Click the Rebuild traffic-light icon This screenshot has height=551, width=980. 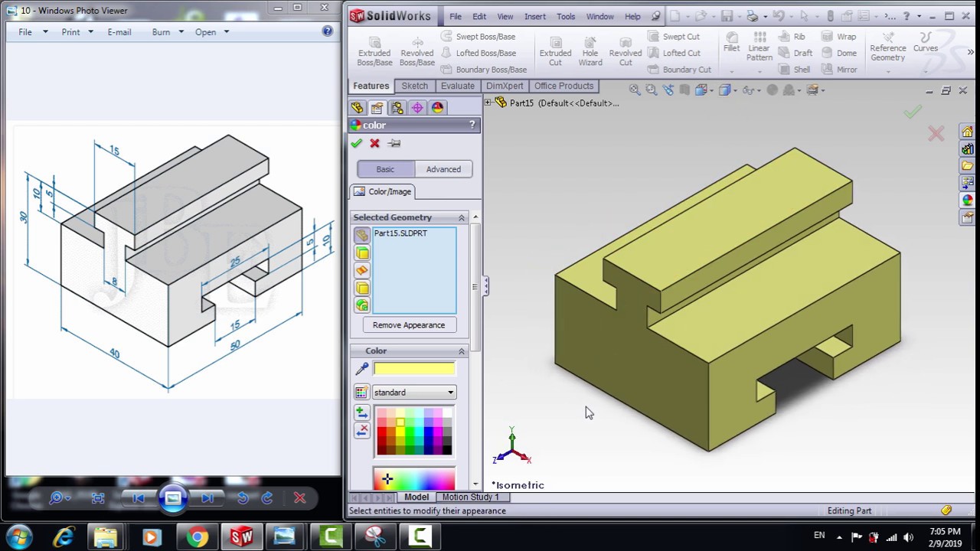[831, 16]
